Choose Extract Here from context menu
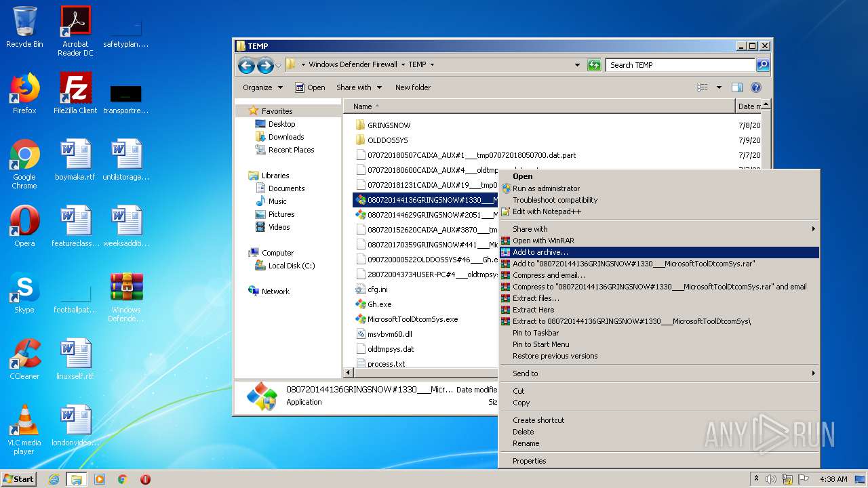 coord(659,310)
